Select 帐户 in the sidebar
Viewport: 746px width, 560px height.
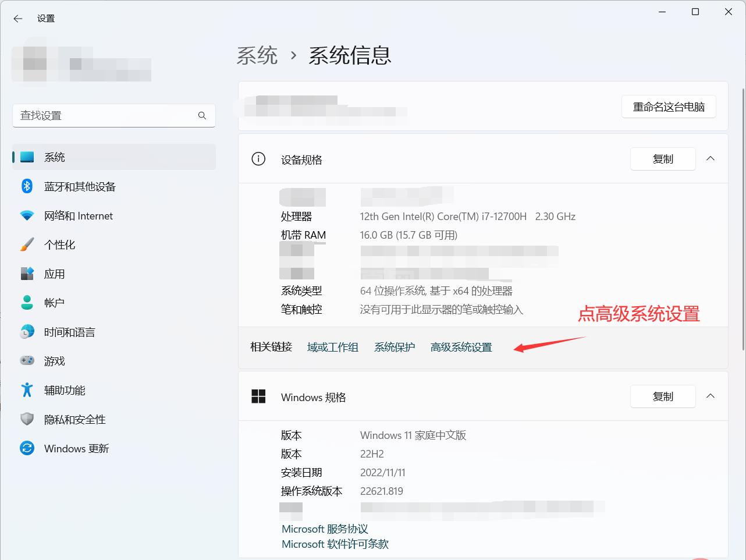click(114, 303)
